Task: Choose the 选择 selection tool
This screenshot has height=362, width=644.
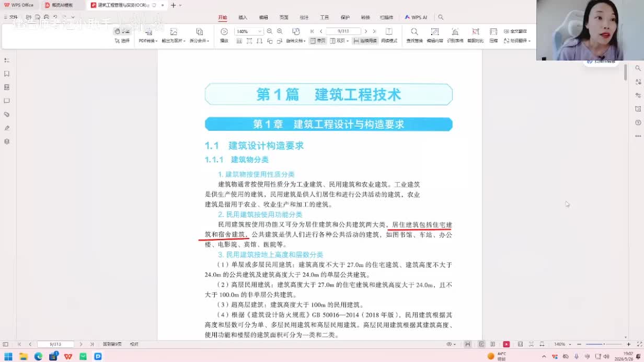Action: coord(122,41)
